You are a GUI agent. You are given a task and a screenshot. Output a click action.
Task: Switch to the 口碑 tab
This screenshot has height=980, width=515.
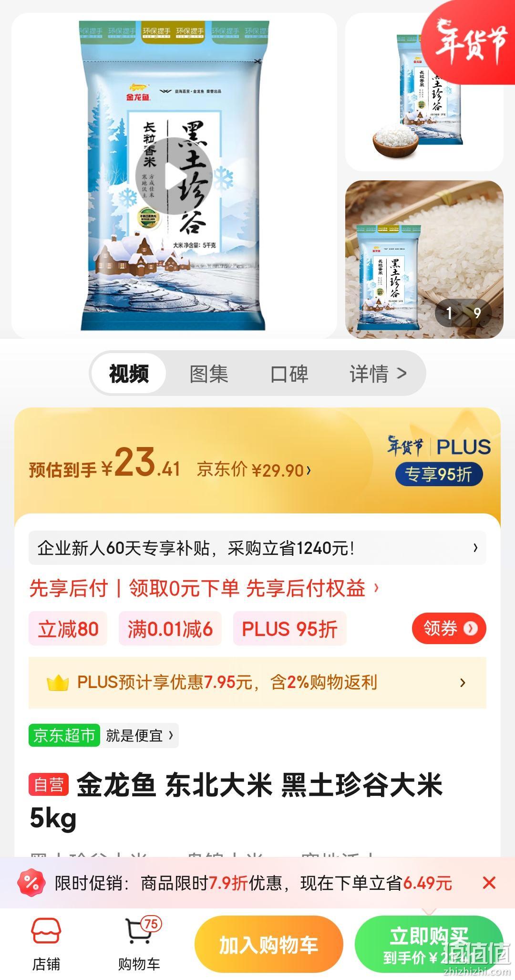click(x=289, y=374)
